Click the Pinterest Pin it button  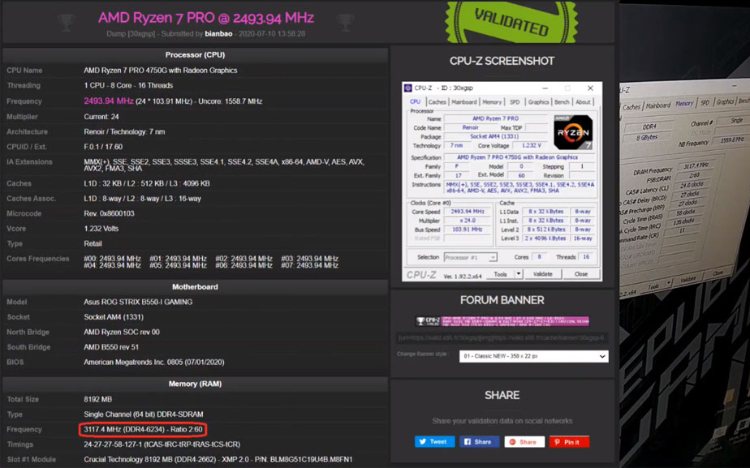click(x=569, y=442)
